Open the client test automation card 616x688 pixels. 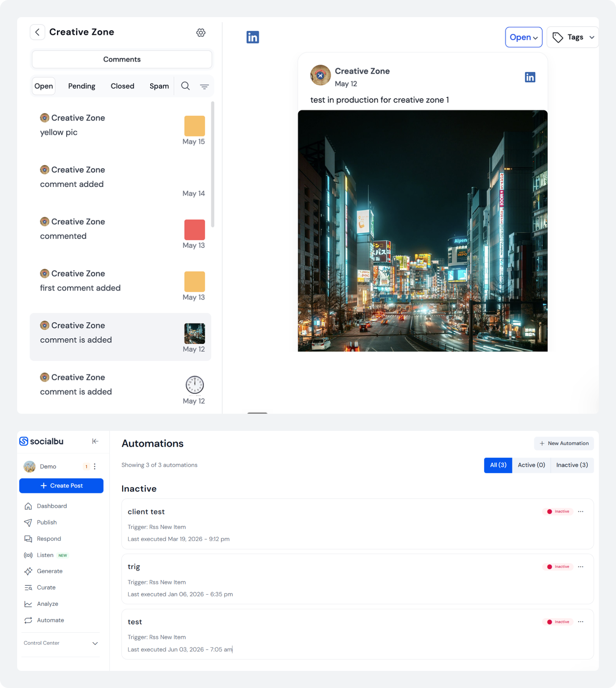[x=358, y=524]
